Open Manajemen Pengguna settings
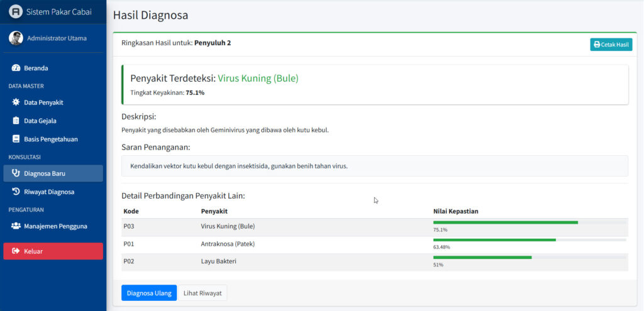This screenshot has width=644, height=311. click(55, 226)
